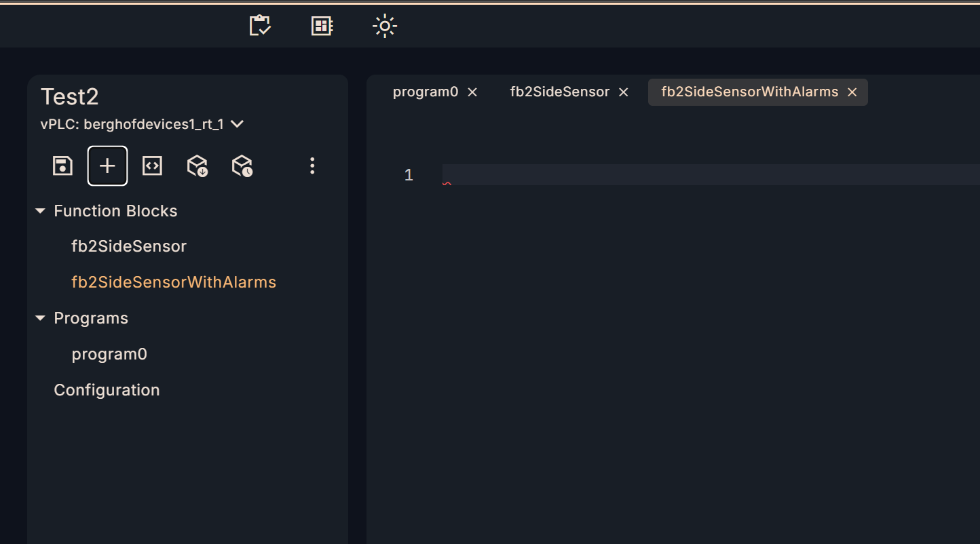Open the three-dot more options menu

[312, 166]
